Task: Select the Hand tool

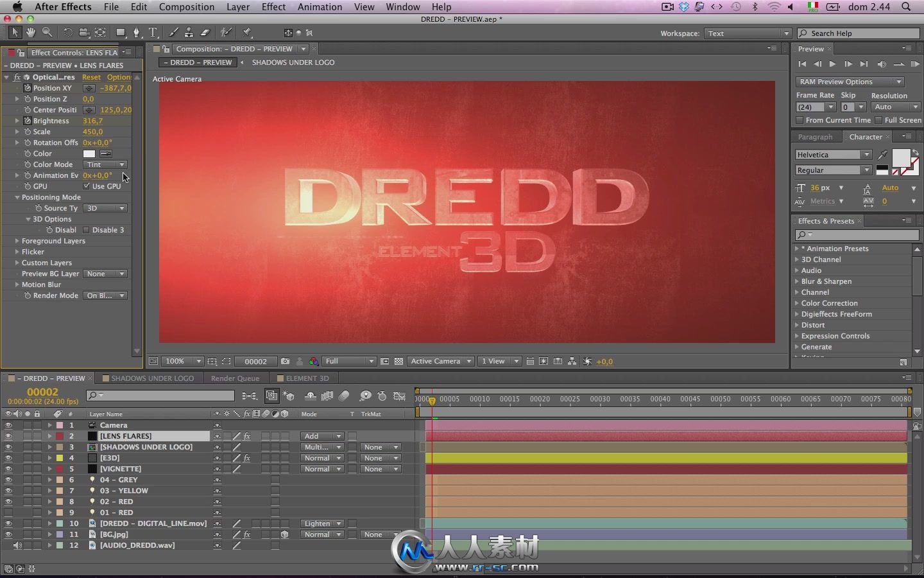Action: 31,32
